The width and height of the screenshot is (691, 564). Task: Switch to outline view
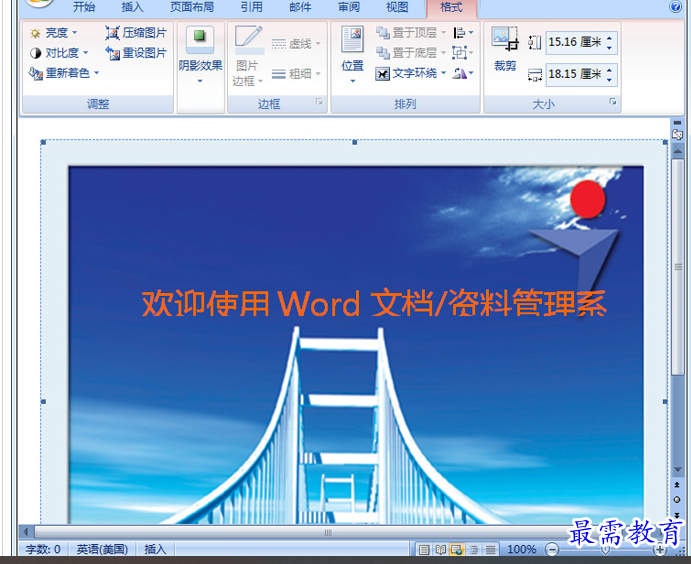(x=474, y=549)
